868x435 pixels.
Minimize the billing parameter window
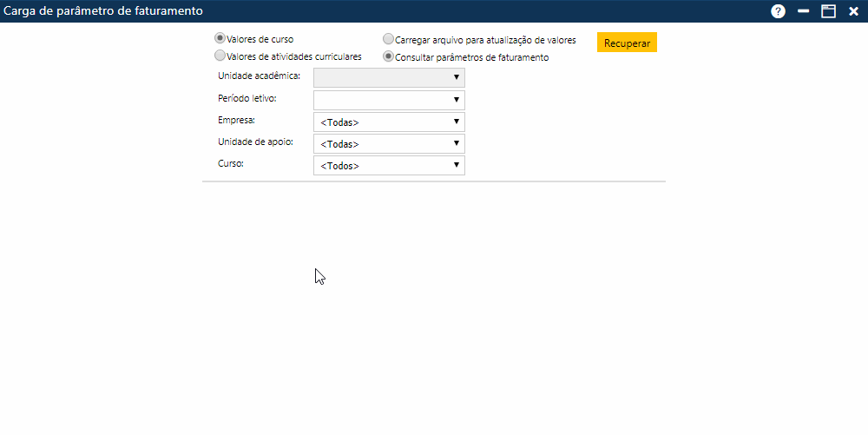point(804,11)
